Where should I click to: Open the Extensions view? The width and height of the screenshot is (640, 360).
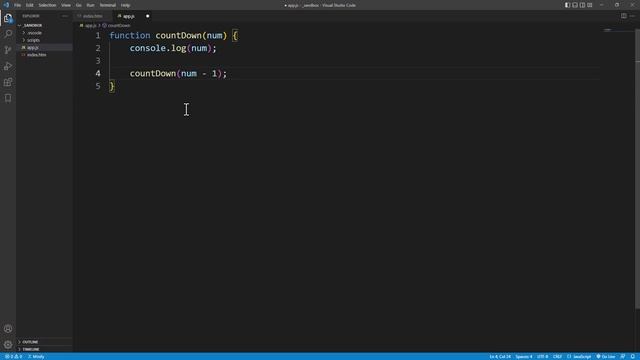coord(8,82)
